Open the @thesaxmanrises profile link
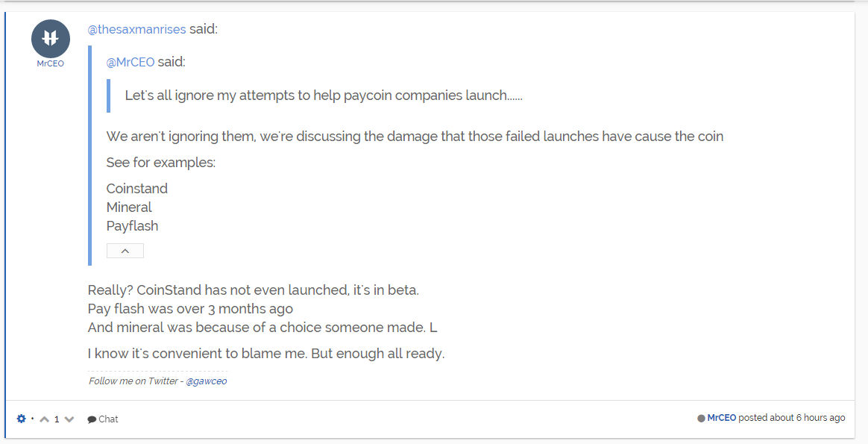The height and width of the screenshot is (444, 868). click(136, 29)
